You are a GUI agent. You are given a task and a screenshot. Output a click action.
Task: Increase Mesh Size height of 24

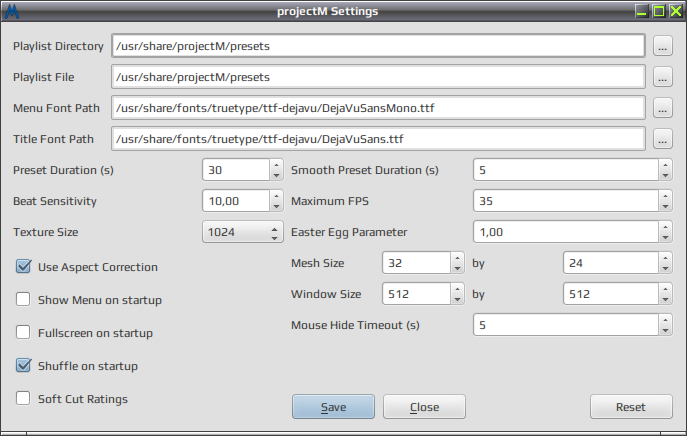coord(665,258)
